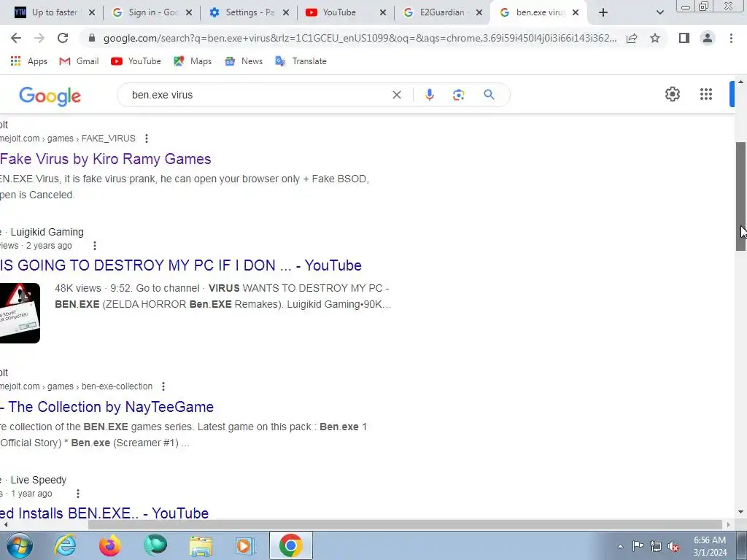Search by image with Lens icon

coord(458,95)
